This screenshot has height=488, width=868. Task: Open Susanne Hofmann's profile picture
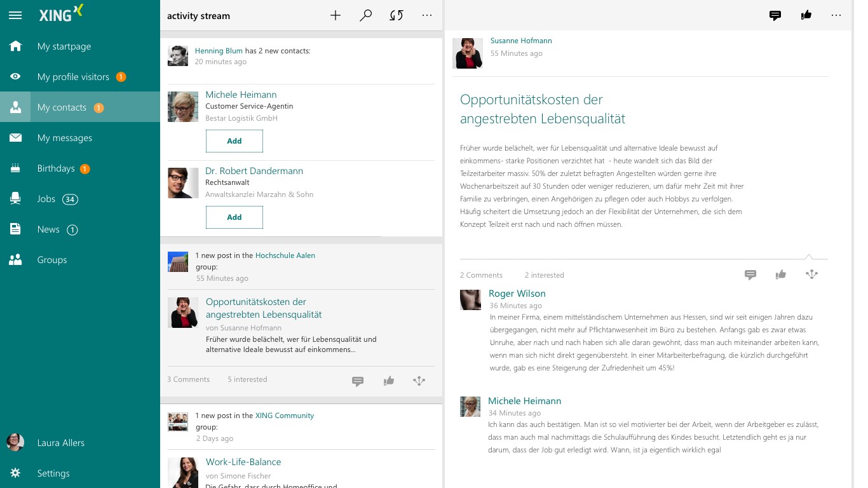click(468, 53)
